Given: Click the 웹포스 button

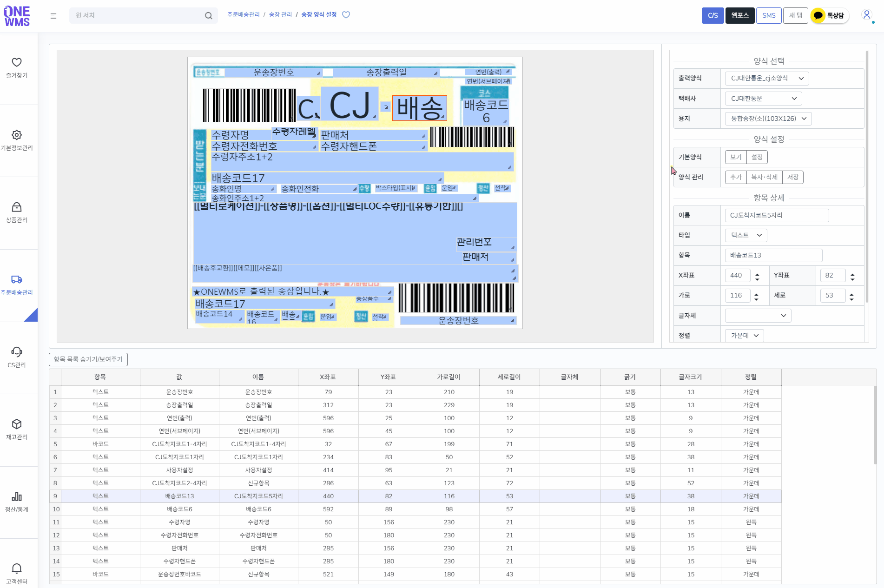Looking at the screenshot, I should (740, 15).
